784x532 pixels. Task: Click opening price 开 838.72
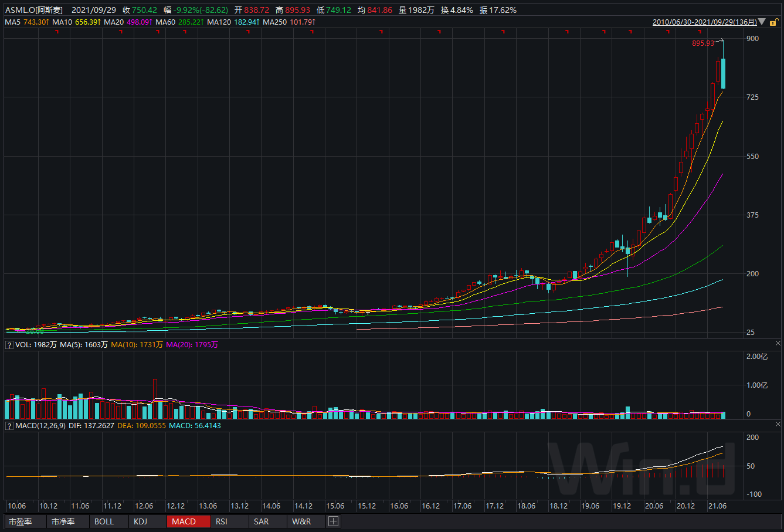point(252,10)
